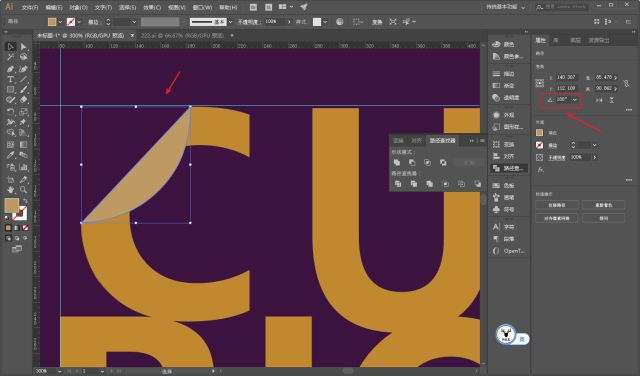Open the stroke weight dropdown in control bar
The image size is (640, 376).
pos(134,22)
